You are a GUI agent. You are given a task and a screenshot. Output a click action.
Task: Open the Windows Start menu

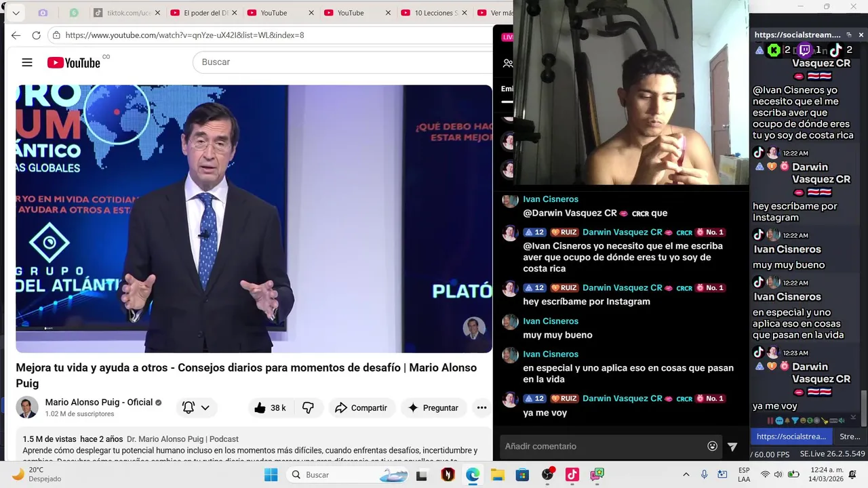pos(271,474)
